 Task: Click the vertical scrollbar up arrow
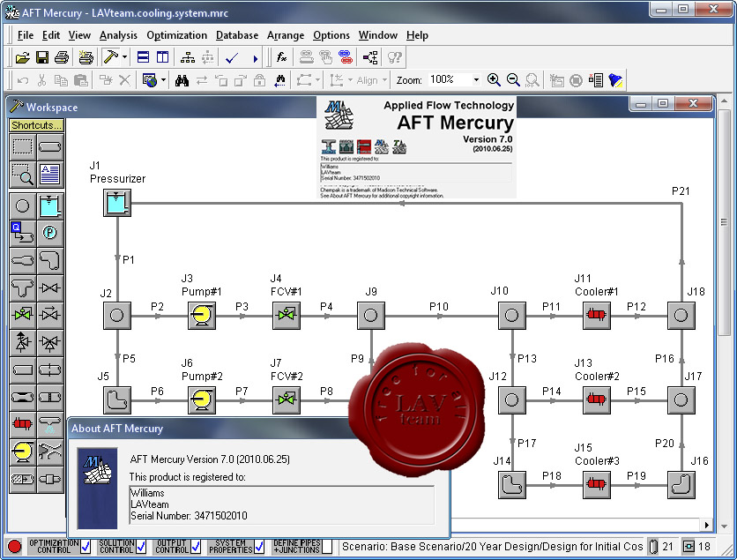point(724,101)
